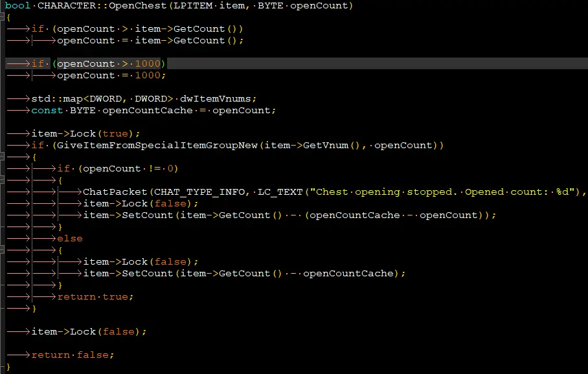
Task: Click 'BYTE' in the function signature
Action: pyautogui.click(x=271, y=6)
